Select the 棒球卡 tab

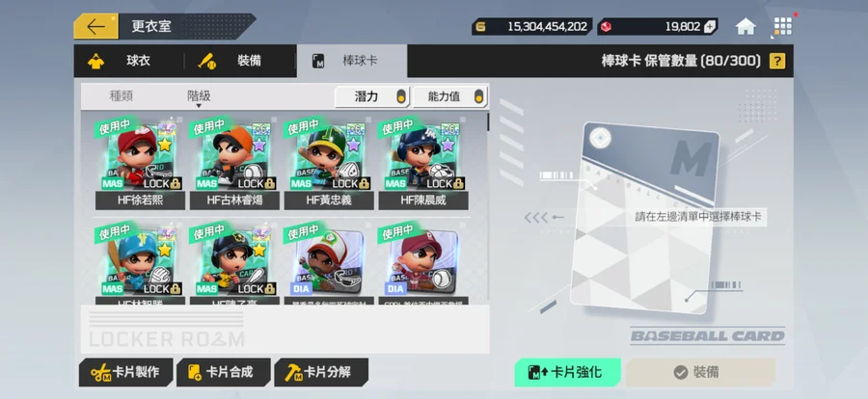(352, 61)
